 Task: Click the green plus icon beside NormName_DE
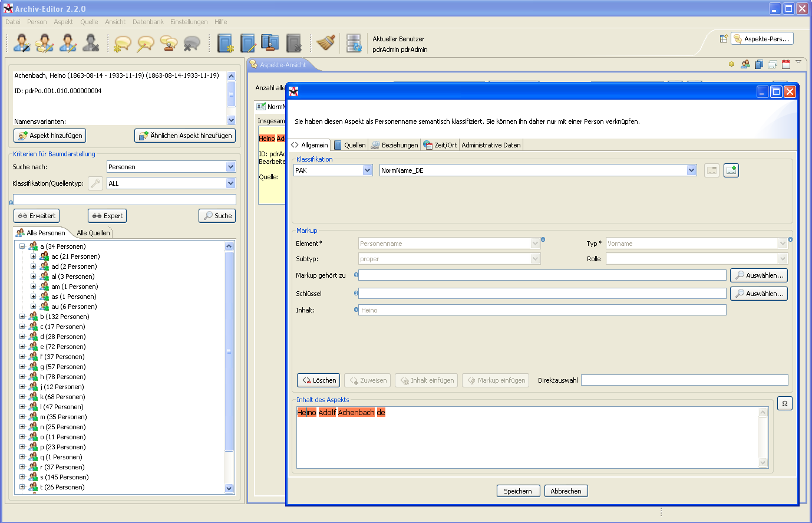[x=731, y=170]
